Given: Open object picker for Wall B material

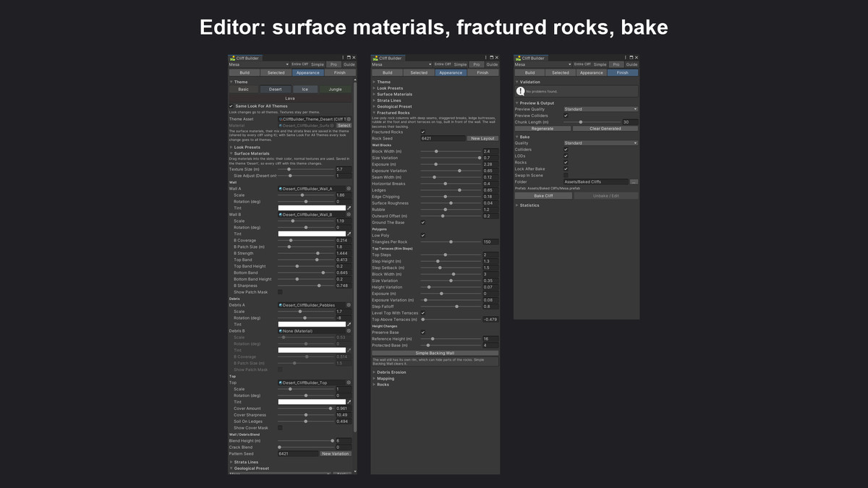Looking at the screenshot, I should click(x=349, y=215).
